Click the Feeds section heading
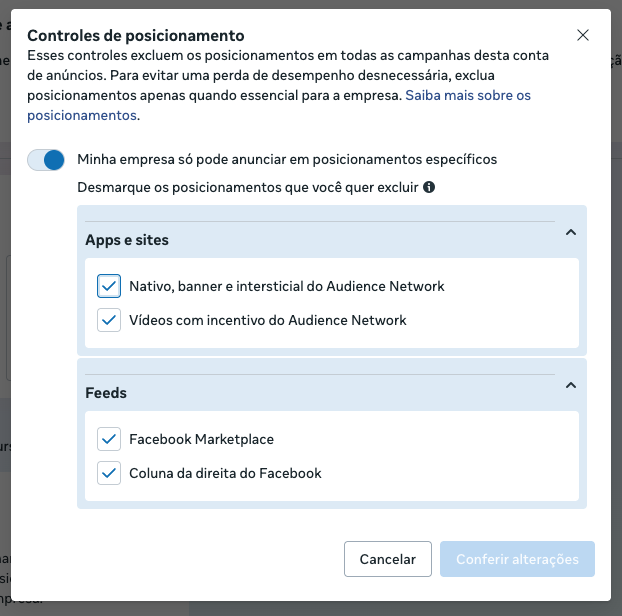Viewport: 622px width, 616px height. coord(106,393)
